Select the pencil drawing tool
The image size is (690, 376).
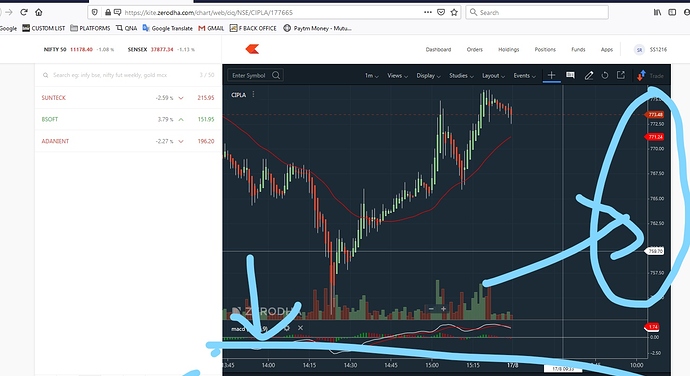pyautogui.click(x=589, y=76)
